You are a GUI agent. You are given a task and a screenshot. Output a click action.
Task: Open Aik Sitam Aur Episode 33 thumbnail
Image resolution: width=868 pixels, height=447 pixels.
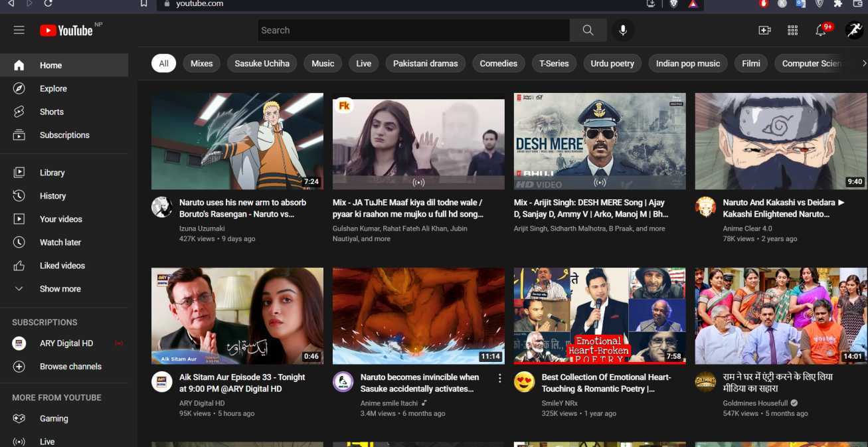tap(237, 316)
